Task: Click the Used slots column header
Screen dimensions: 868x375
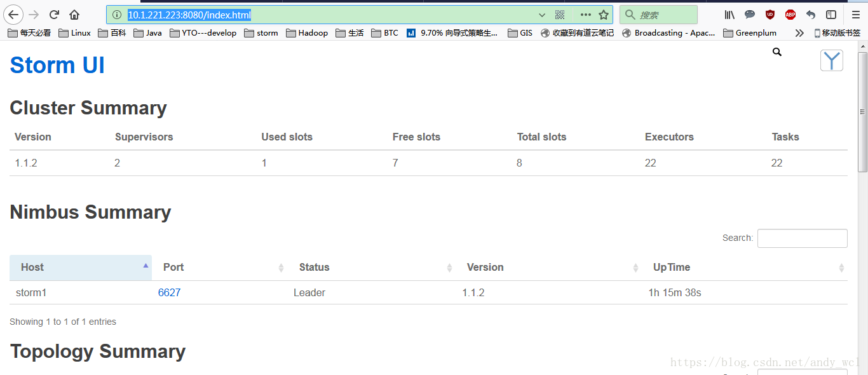Action: pos(287,137)
